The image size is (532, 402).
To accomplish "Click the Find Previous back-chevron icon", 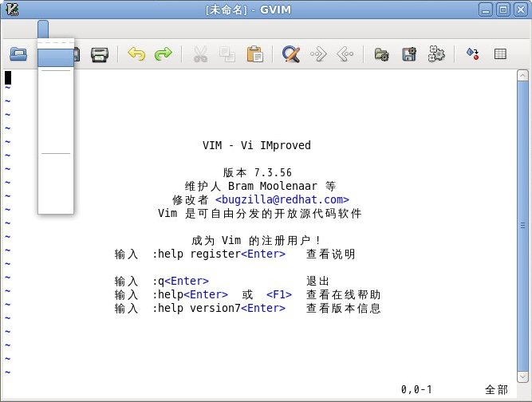I will click(345, 54).
